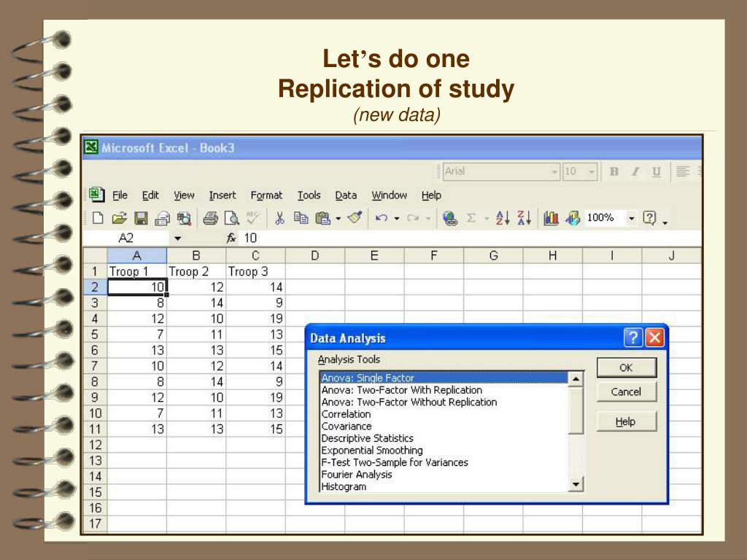Click the Excel workbook icon beside File menu
747x560 pixels.
[x=96, y=194]
